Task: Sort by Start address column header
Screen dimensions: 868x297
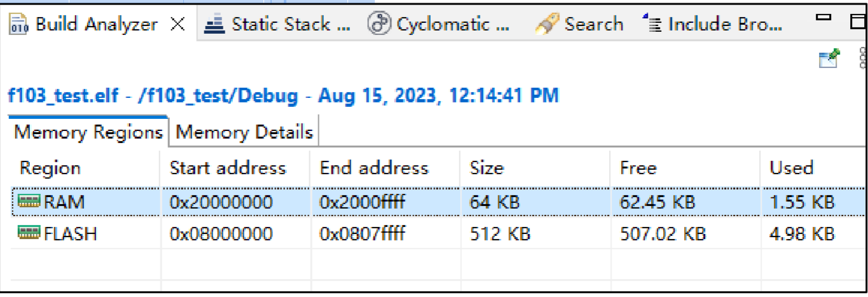Action: pos(227,168)
